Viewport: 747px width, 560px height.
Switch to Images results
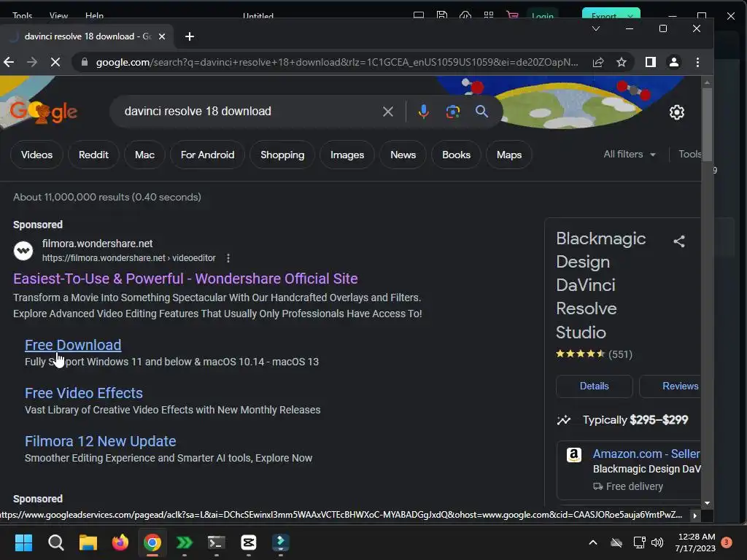coord(347,155)
